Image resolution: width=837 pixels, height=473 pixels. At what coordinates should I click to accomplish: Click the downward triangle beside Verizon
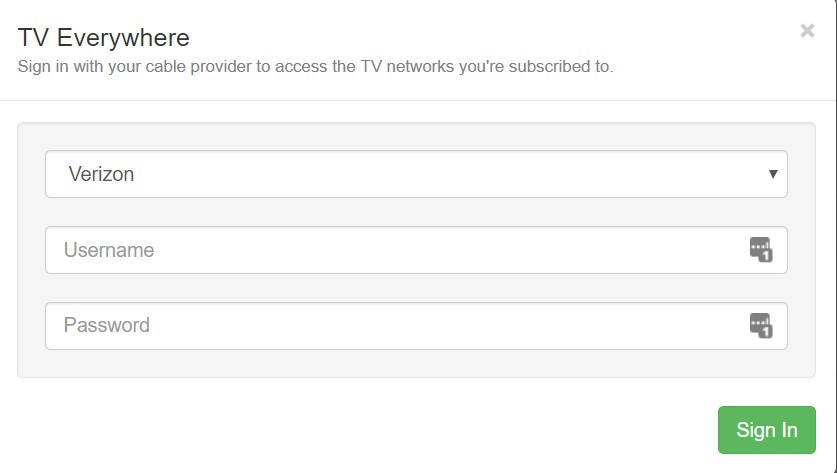(772, 174)
